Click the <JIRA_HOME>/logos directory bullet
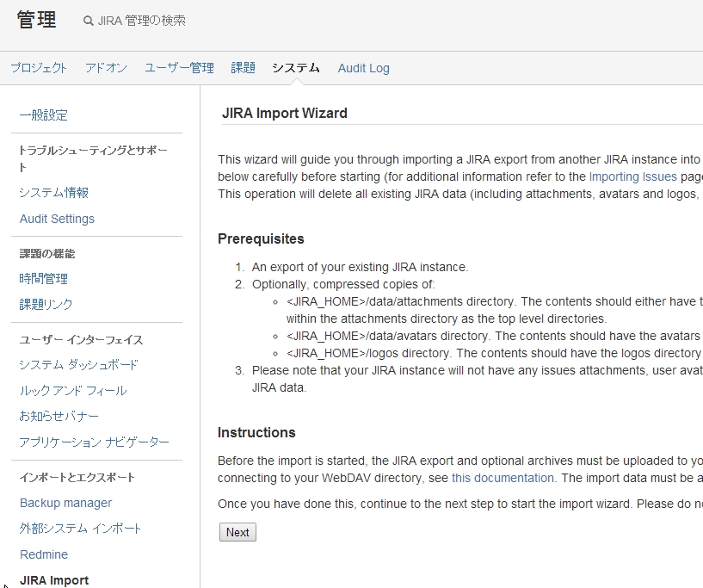Viewport: 703px width, 588px height. 495,353
